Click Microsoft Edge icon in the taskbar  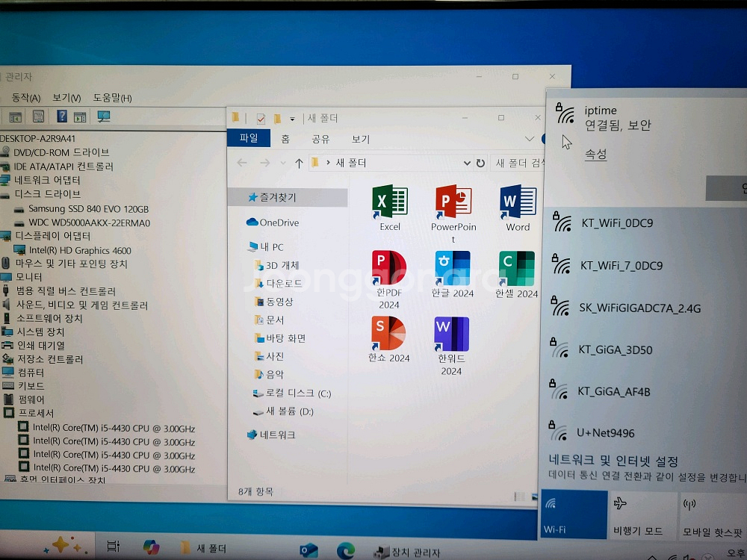345,550
